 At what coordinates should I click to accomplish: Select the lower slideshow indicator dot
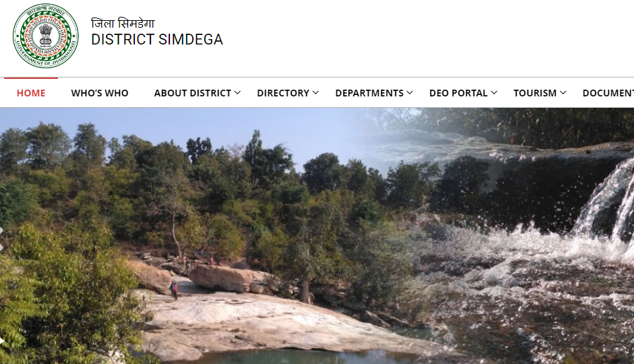pos(1,247)
